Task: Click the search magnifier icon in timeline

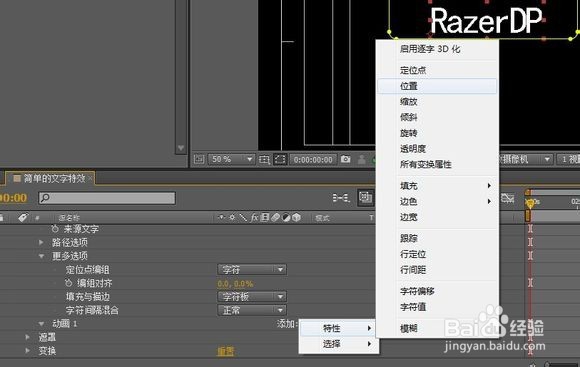Action: click(45, 198)
